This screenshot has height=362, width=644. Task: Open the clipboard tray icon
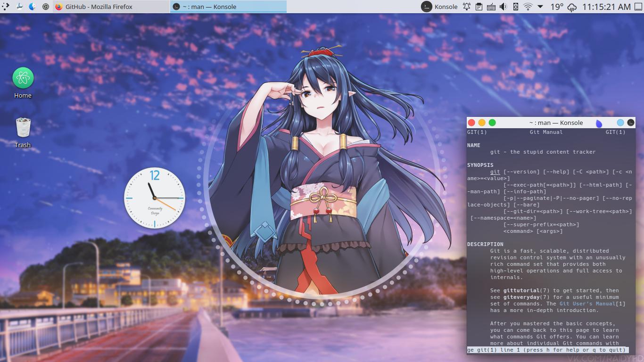pyautogui.click(x=479, y=7)
